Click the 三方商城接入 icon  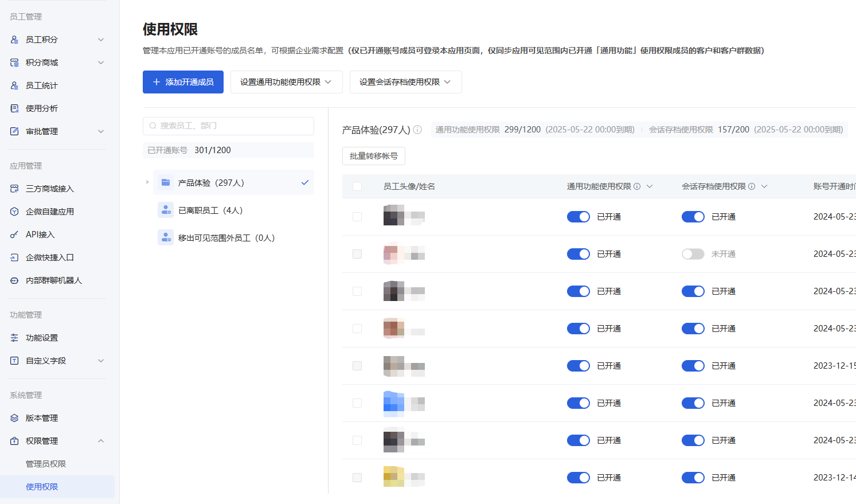(x=14, y=189)
